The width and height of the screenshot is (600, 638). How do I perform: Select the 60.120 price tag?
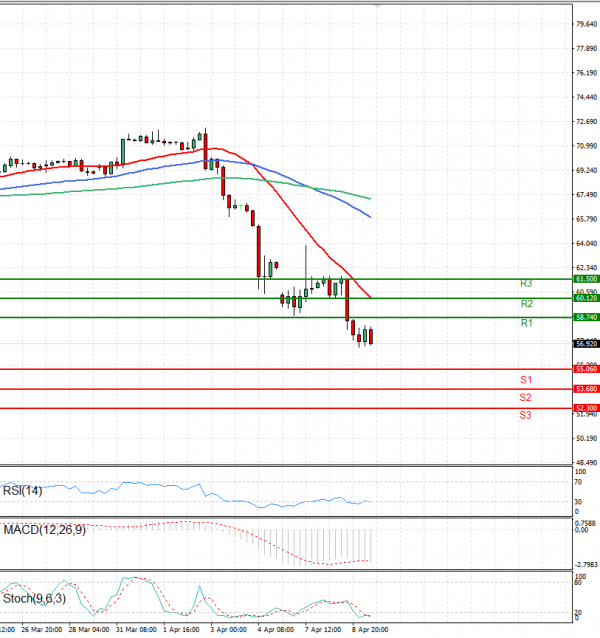pos(586,298)
